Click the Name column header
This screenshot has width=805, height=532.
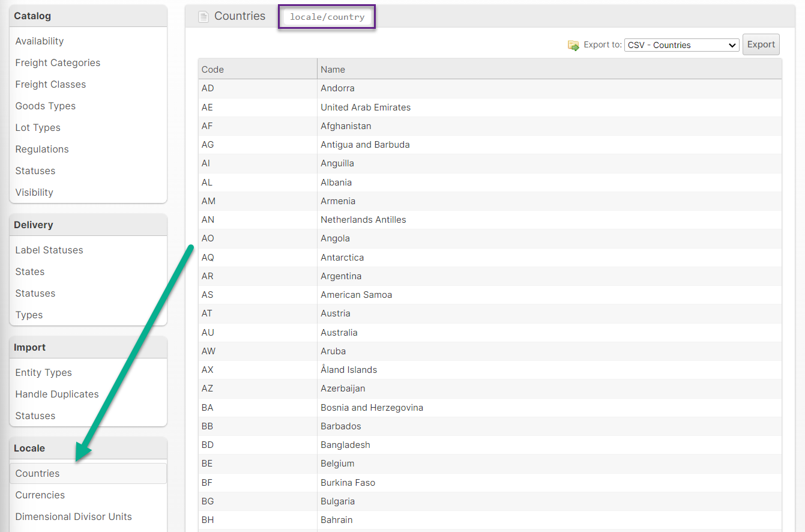[x=333, y=69]
